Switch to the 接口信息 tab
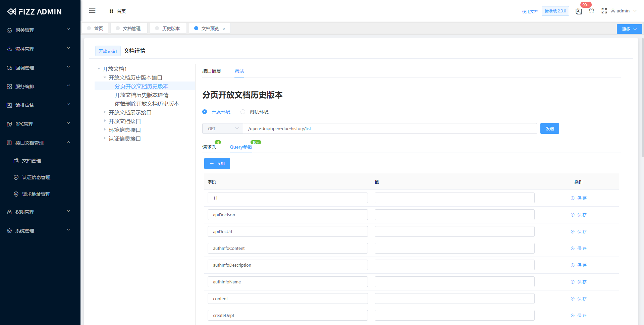The height and width of the screenshot is (325, 644). (211, 71)
